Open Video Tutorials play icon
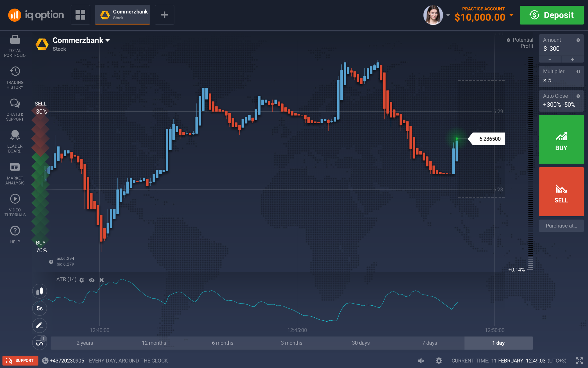 click(x=15, y=199)
